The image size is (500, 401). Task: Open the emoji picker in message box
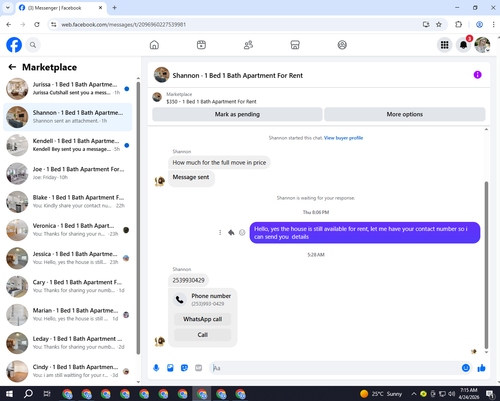(466, 368)
